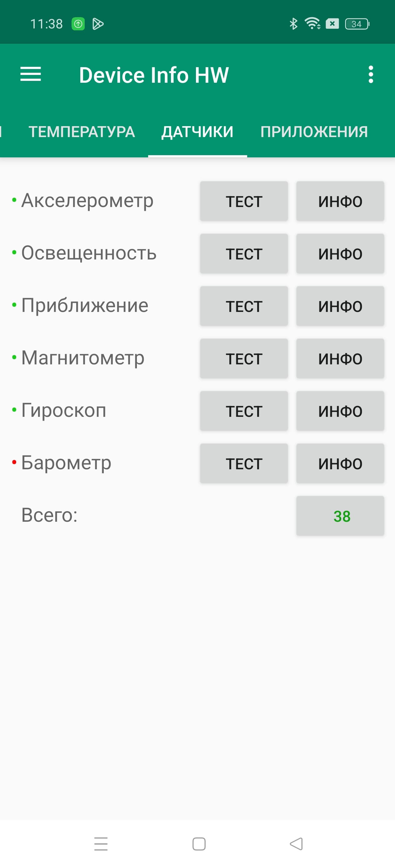The width and height of the screenshot is (395, 868).
Task: Start ТЕСТ for Гироскоп
Action: (x=244, y=411)
